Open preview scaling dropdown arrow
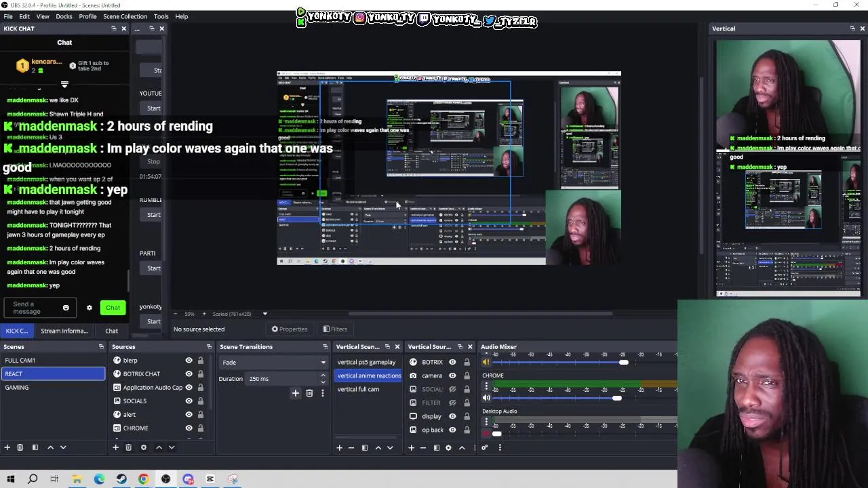This screenshot has width=868, height=488. click(x=265, y=314)
